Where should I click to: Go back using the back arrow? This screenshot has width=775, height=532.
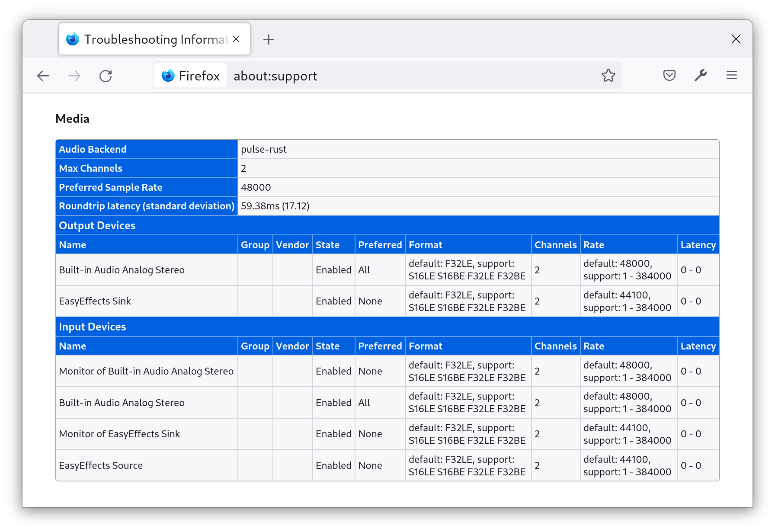coord(43,76)
